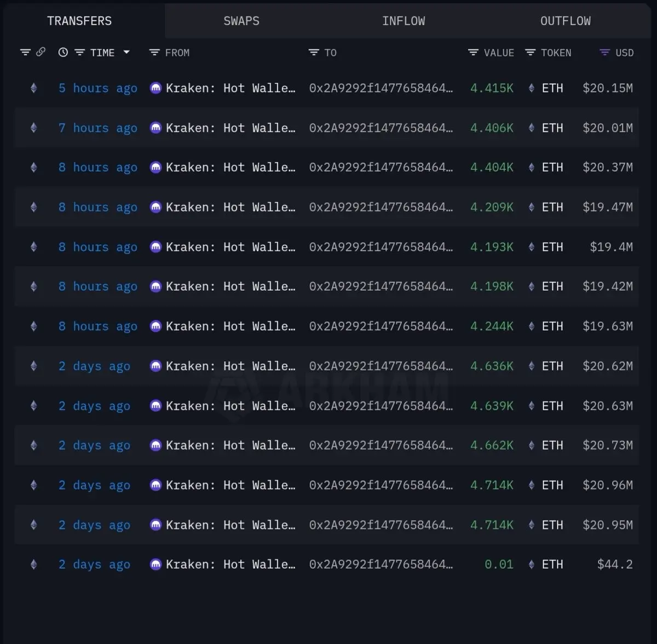Image resolution: width=657 pixels, height=644 pixels.
Task: Click Ethereum chain icon in the $19.4M row
Action: pyautogui.click(x=34, y=247)
